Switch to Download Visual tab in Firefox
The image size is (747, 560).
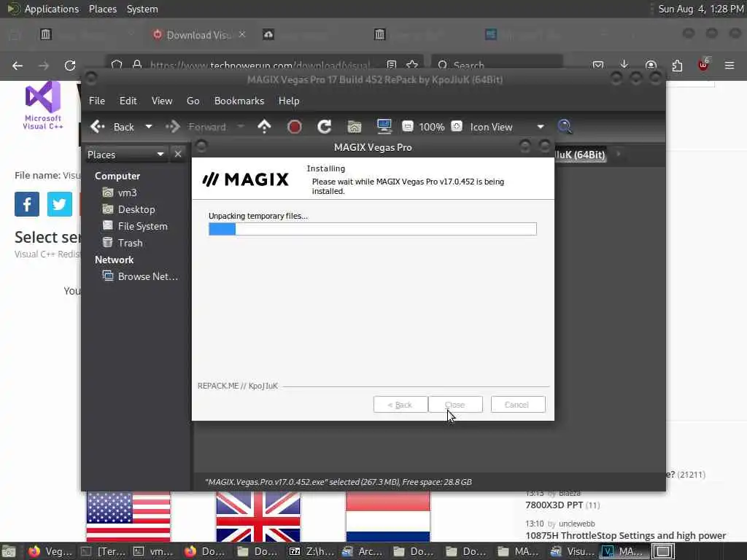[x=197, y=35]
